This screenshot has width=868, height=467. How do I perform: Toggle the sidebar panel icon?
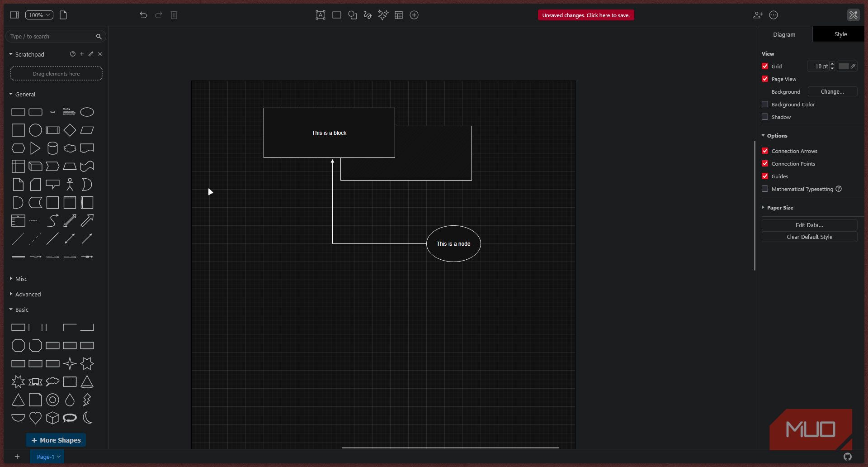point(14,15)
